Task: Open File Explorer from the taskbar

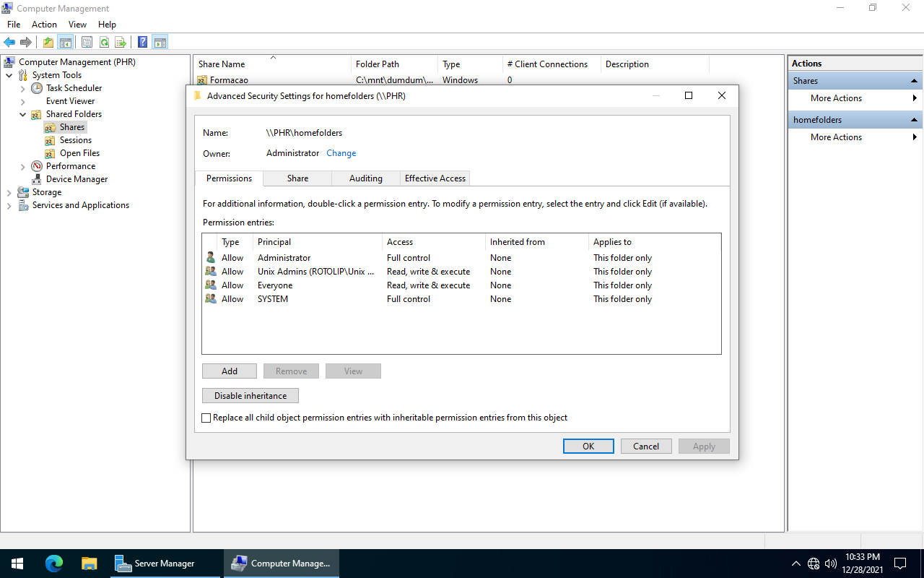Action: (89, 563)
